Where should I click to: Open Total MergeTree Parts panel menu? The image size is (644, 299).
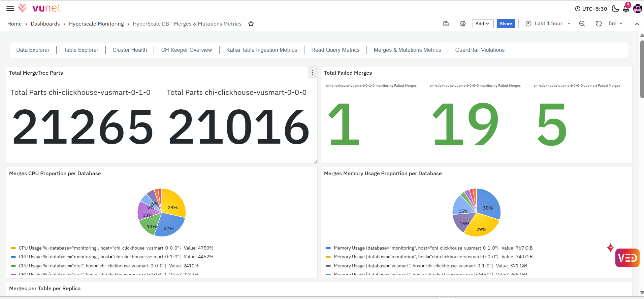(313, 73)
